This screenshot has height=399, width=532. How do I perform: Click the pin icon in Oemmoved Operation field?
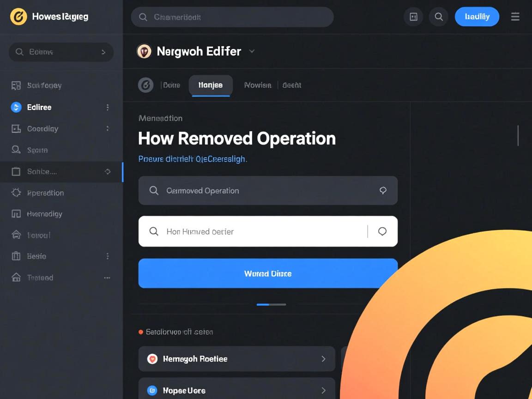tap(383, 190)
